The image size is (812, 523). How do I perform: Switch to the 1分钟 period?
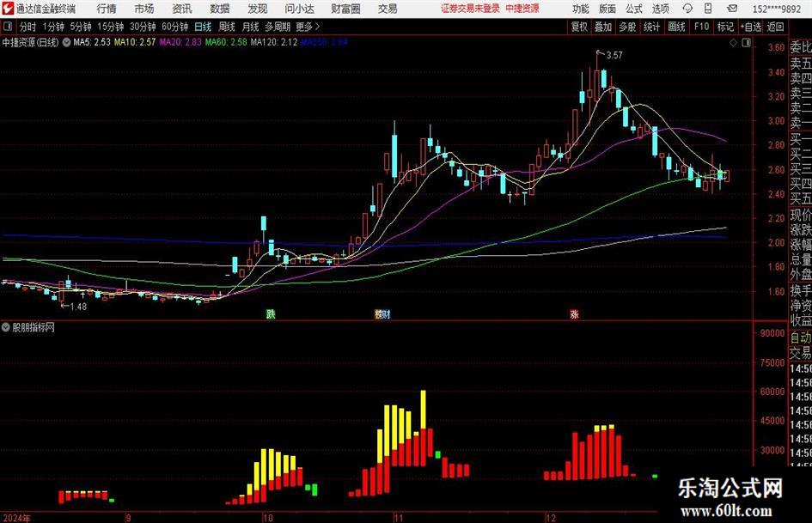(52, 27)
